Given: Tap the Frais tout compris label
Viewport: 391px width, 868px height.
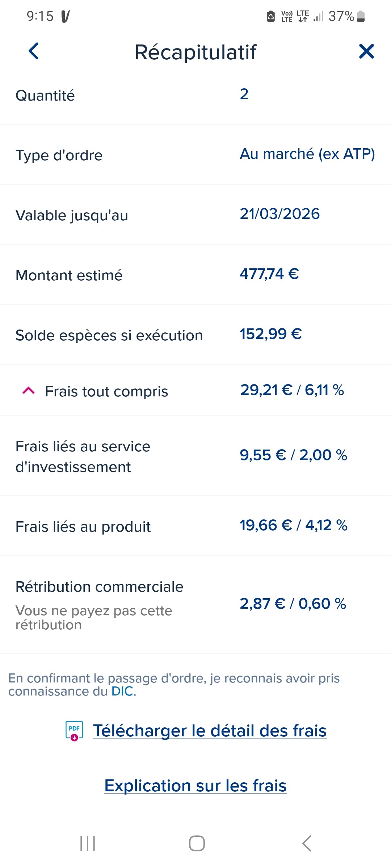Looking at the screenshot, I should point(106,391).
